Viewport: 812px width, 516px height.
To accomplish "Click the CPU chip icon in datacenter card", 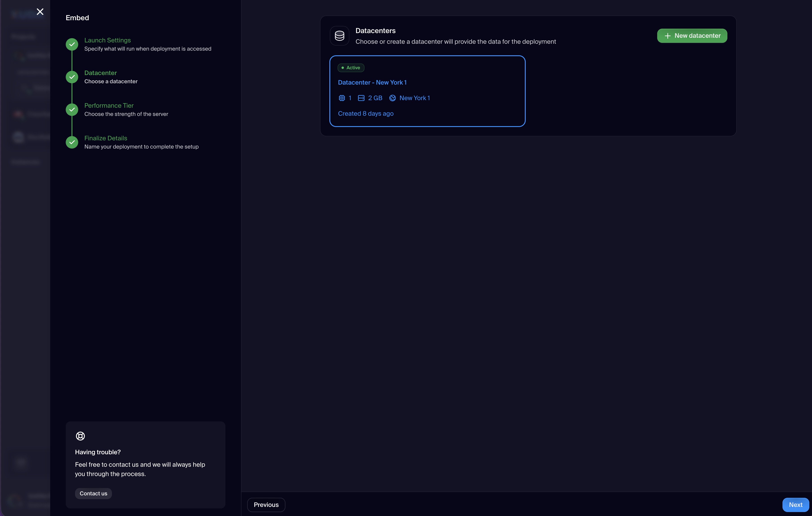I will click(x=342, y=98).
